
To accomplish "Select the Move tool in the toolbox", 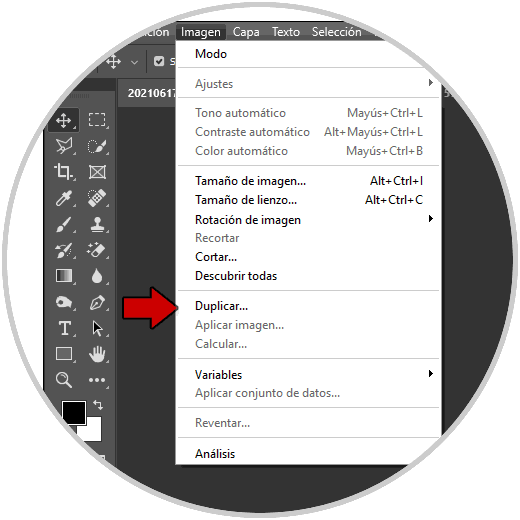I will (64, 120).
